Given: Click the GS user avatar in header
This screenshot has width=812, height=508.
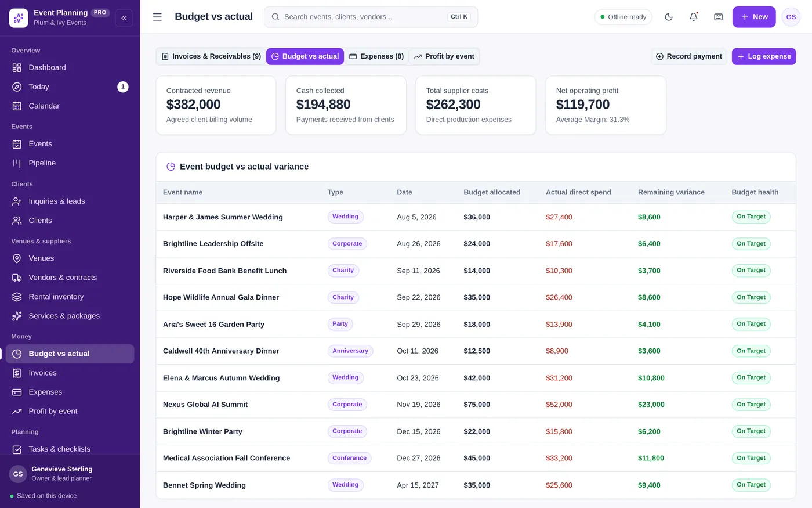Looking at the screenshot, I should tap(791, 17).
